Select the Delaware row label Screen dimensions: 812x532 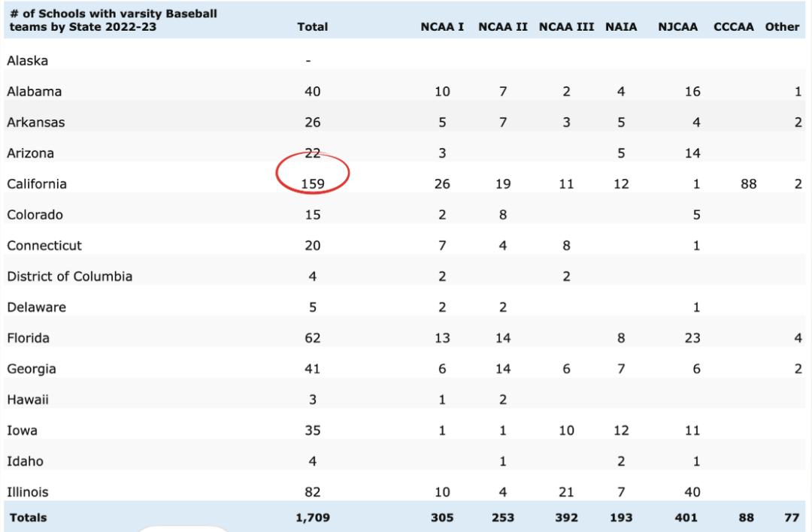coord(36,307)
